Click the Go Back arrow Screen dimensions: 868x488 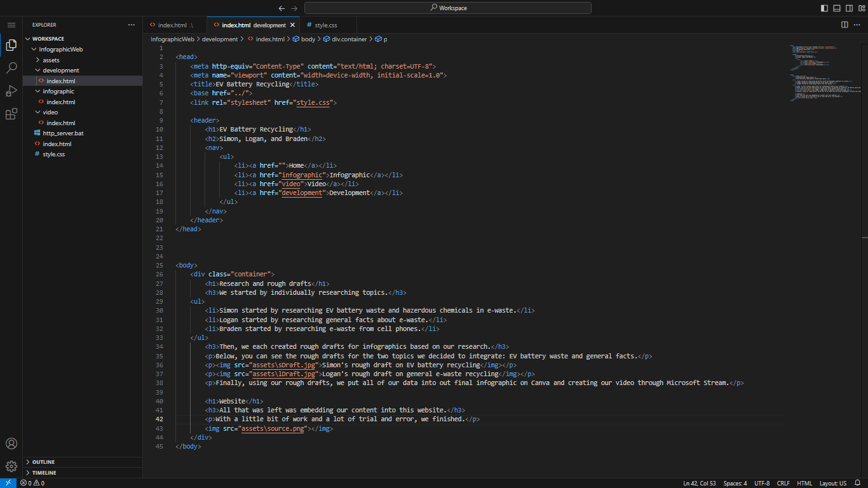(281, 8)
